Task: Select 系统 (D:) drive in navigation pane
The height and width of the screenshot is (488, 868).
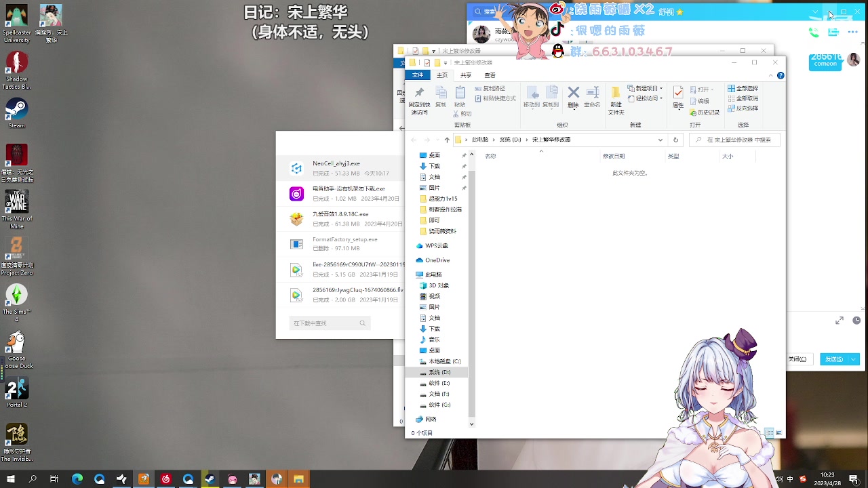Action: coord(435,372)
